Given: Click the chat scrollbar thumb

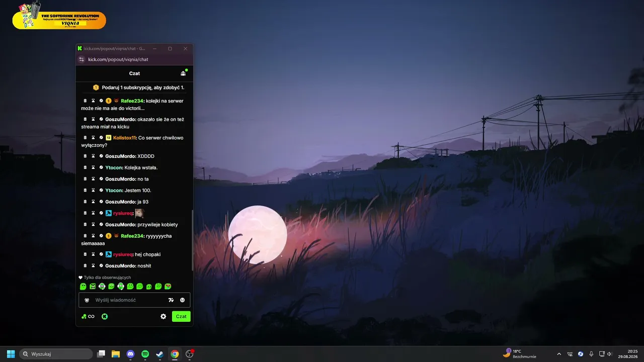Looking at the screenshot, I should point(192,240).
